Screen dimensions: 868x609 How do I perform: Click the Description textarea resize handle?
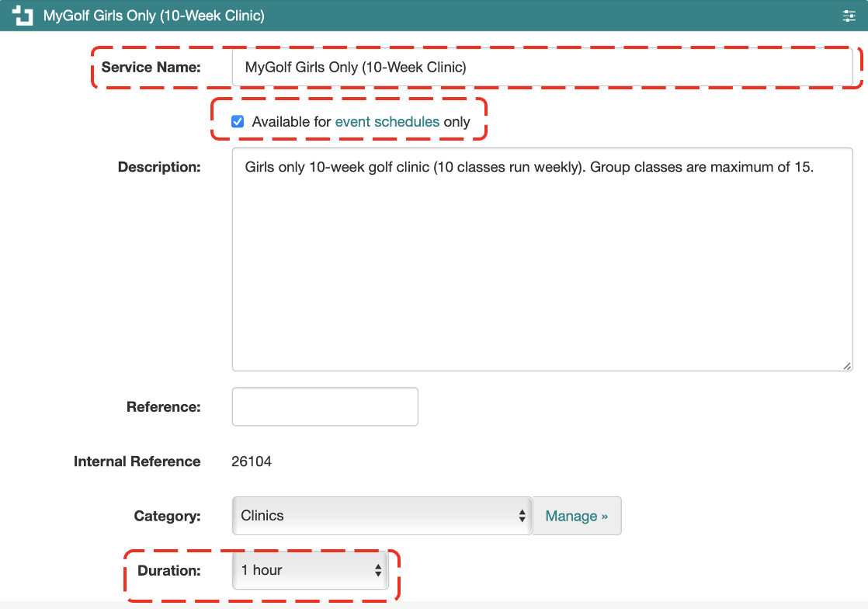pos(847,366)
